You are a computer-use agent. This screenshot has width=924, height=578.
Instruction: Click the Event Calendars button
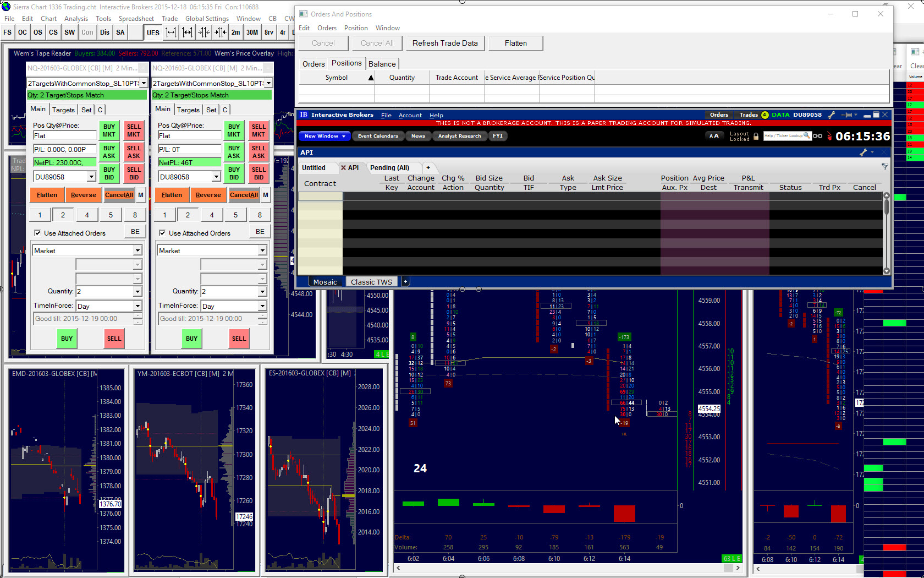coord(378,136)
